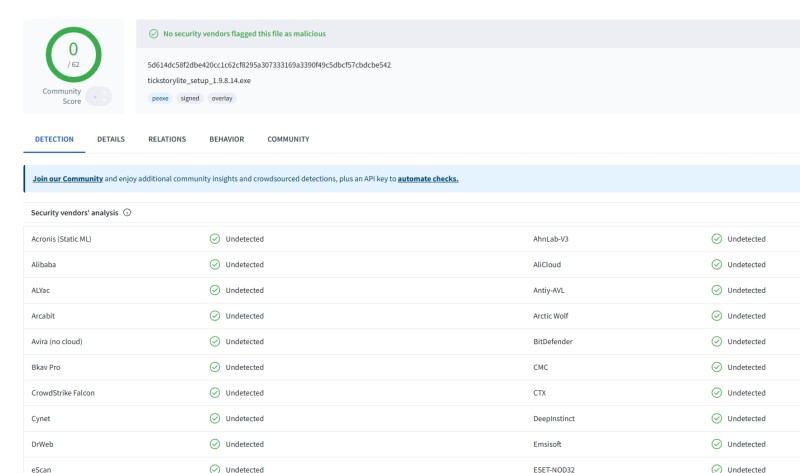Screen dimensions: 800x473
Task: Click Undetected result in CrowdStrike Falcon row
Action: [244, 392]
